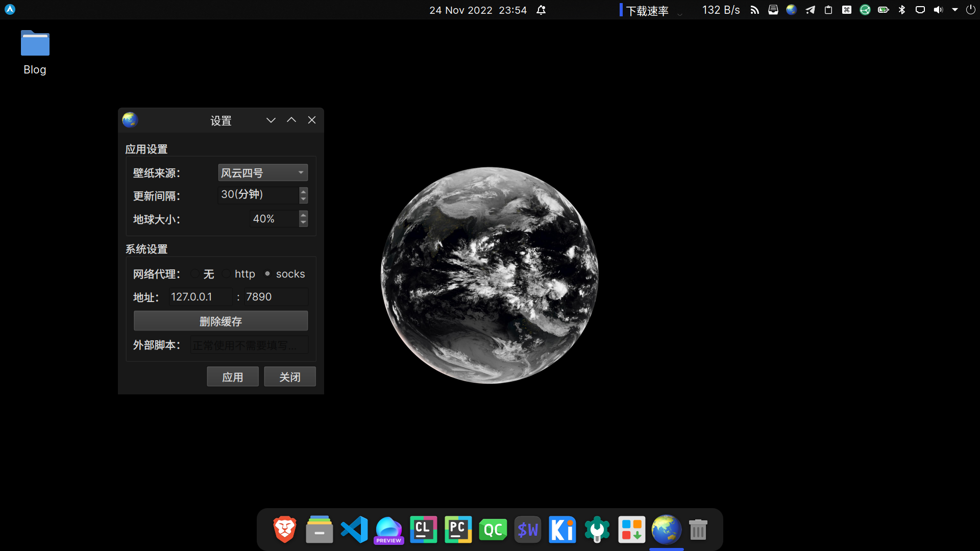
Task: Expand the system tray down-arrow menu
Action: (x=955, y=10)
